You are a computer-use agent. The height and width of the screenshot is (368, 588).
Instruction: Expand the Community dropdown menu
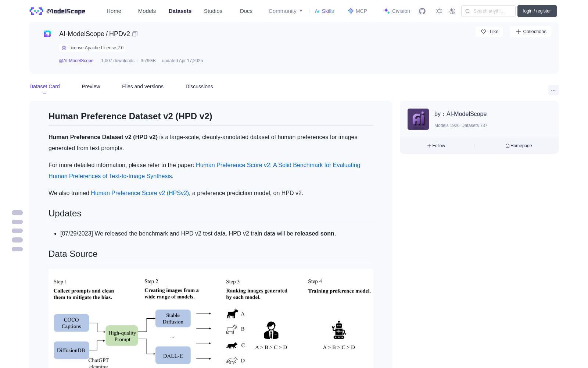pos(286,11)
